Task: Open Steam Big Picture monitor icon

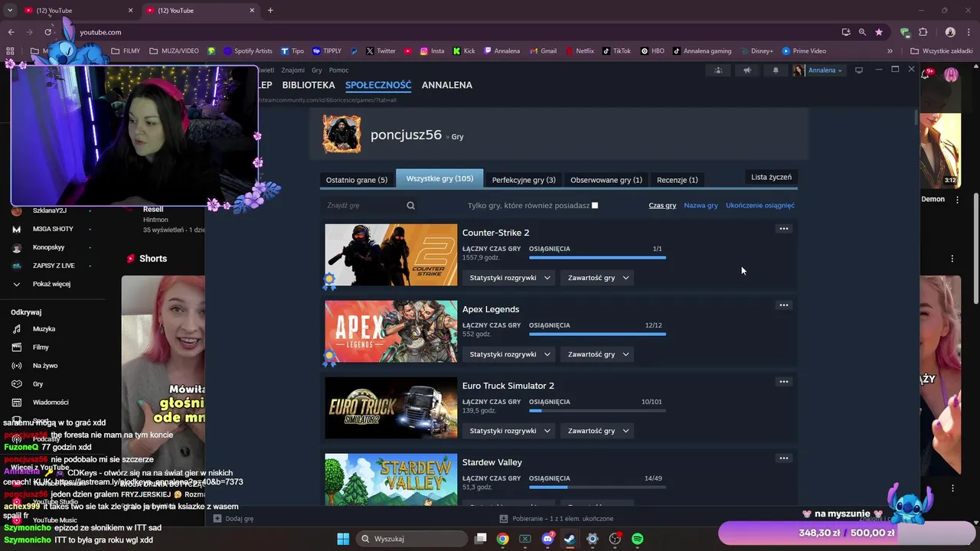Action: coord(859,70)
